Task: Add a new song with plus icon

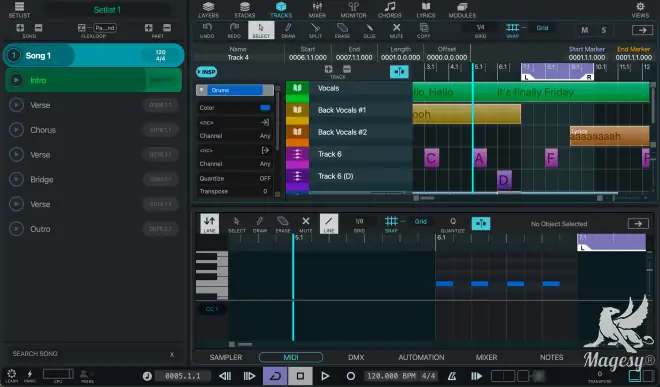Action: click(20, 28)
